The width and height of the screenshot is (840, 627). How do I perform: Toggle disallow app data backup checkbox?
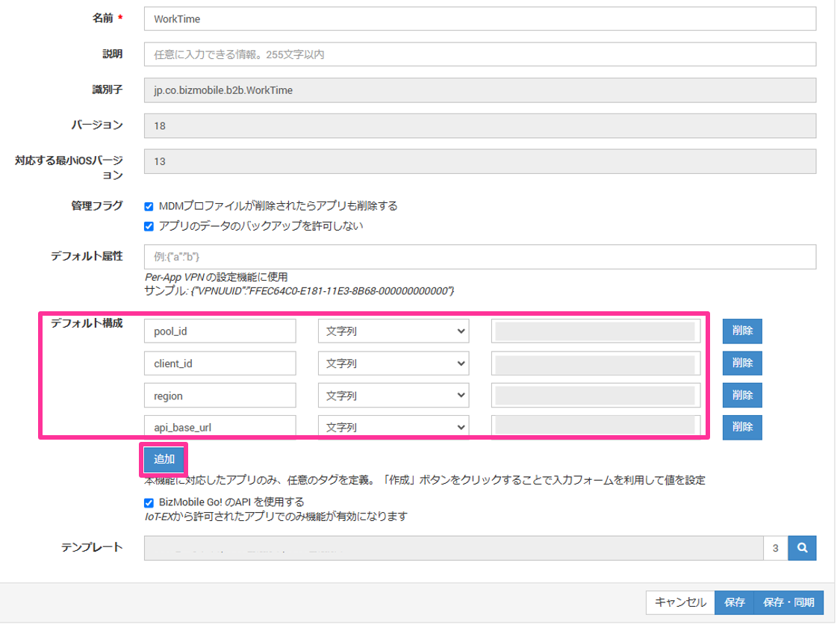pos(149,225)
